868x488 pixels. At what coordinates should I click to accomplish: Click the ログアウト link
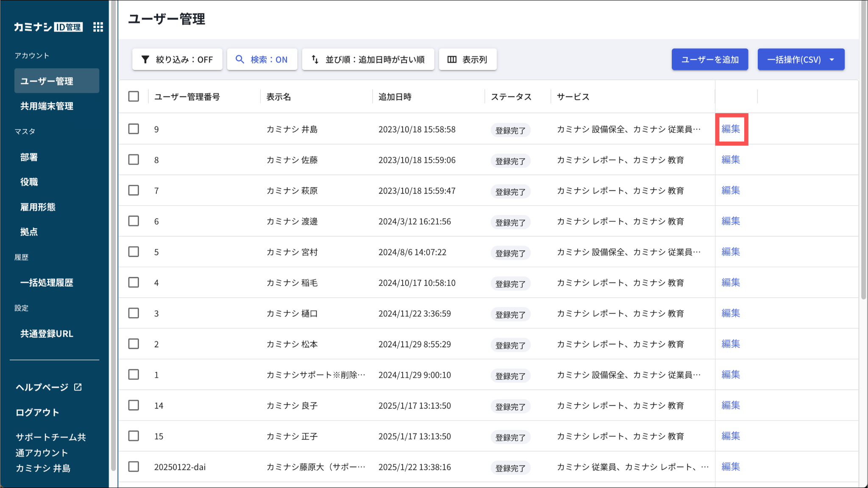[x=37, y=413]
